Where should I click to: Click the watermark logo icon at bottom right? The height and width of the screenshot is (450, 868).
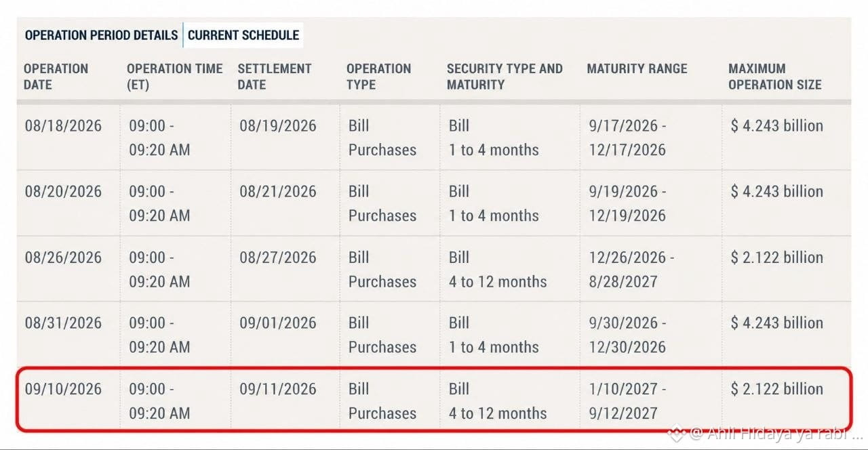[676, 433]
